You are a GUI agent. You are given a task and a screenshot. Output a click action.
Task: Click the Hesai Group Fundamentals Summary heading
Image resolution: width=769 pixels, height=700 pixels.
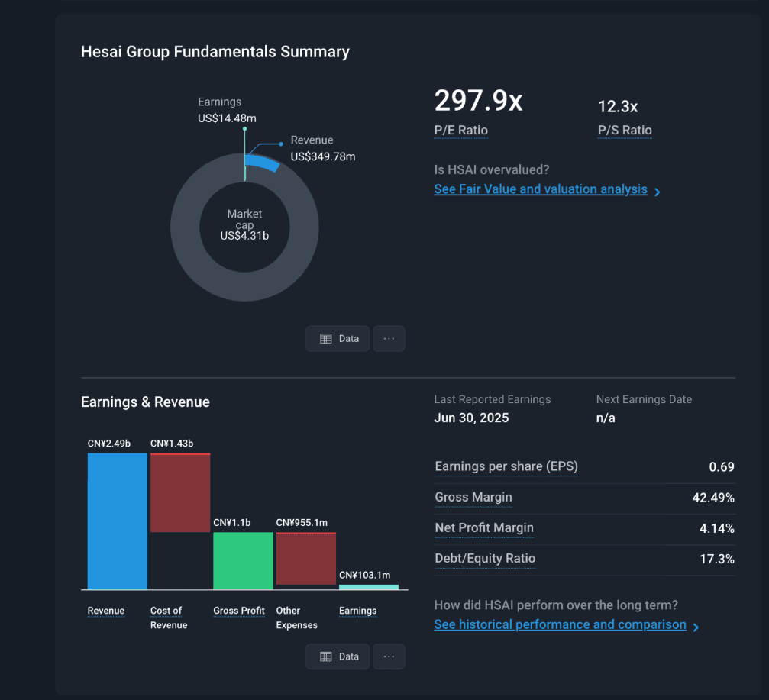pos(215,52)
